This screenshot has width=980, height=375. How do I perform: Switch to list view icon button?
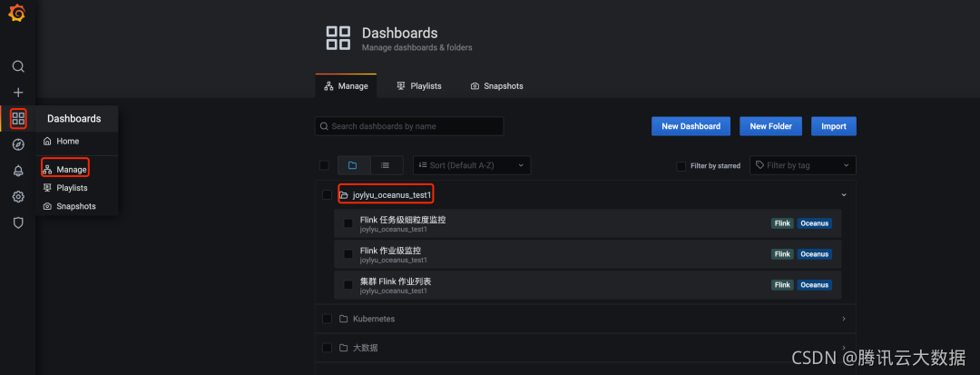pos(387,165)
